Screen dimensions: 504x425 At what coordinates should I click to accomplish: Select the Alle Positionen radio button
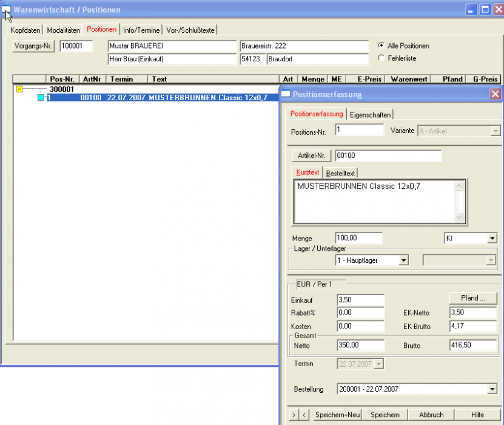(381, 46)
